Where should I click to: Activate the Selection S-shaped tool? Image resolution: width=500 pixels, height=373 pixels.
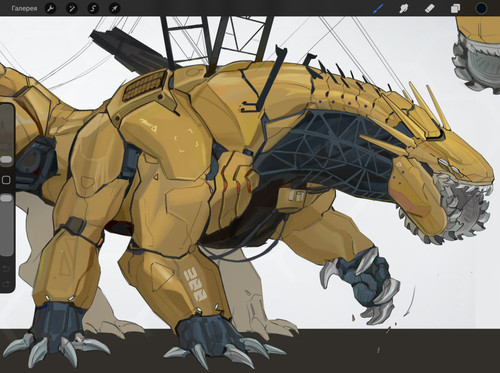[93, 8]
